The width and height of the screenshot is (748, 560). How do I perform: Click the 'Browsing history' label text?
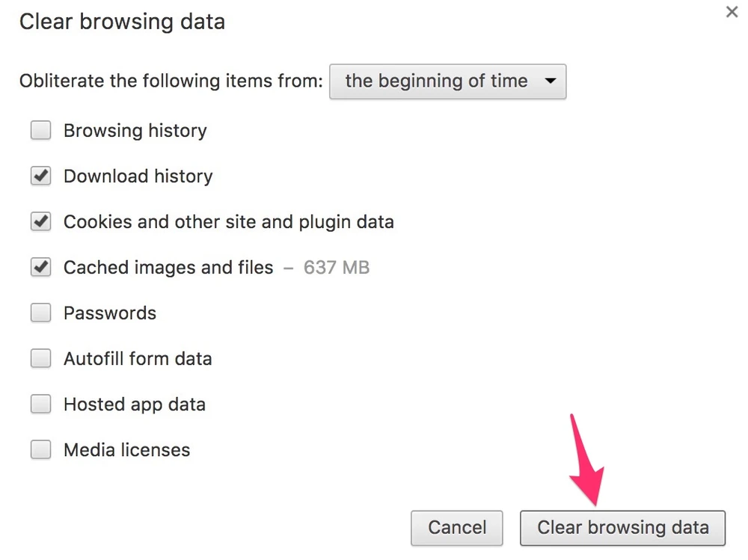pyautogui.click(x=135, y=131)
